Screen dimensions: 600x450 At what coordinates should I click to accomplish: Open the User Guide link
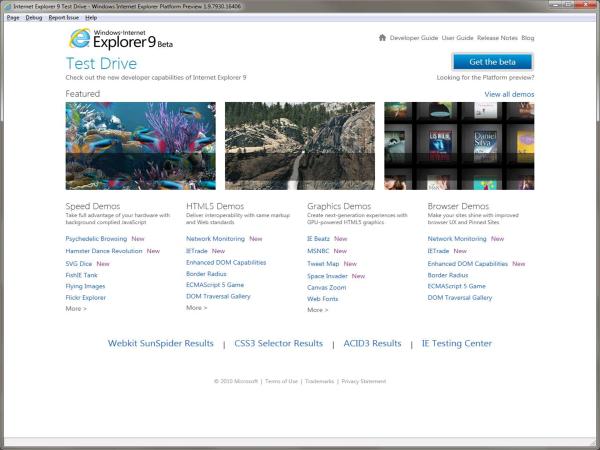tap(457, 38)
